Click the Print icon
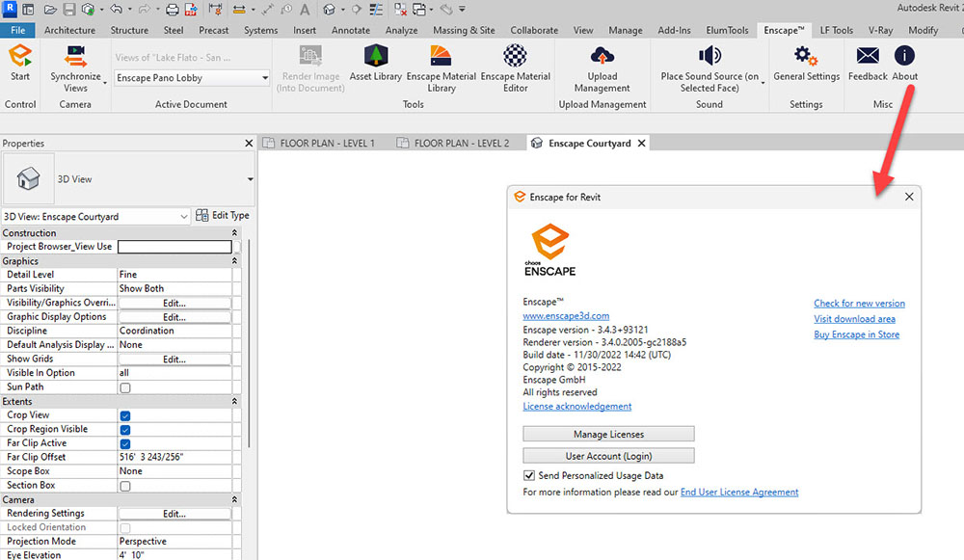The height and width of the screenshot is (560, 964). (173, 10)
